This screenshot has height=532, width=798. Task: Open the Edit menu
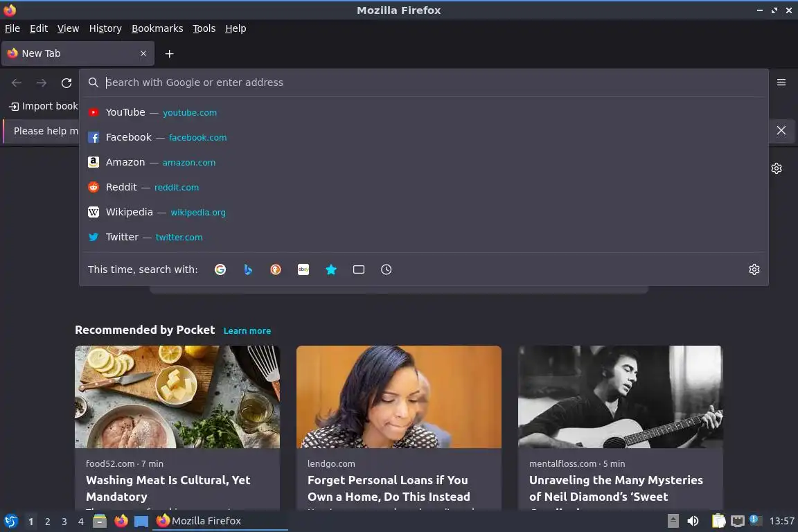pos(39,28)
